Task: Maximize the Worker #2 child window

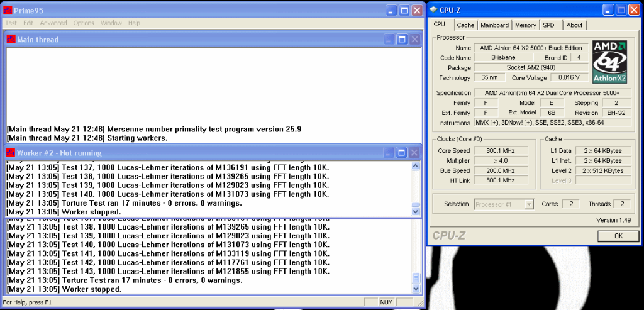Action: click(x=402, y=153)
